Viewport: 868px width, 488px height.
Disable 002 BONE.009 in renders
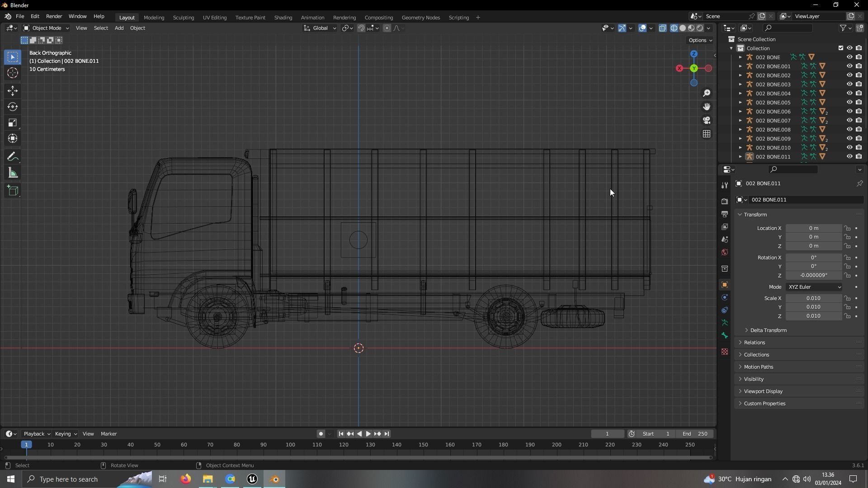(859, 138)
